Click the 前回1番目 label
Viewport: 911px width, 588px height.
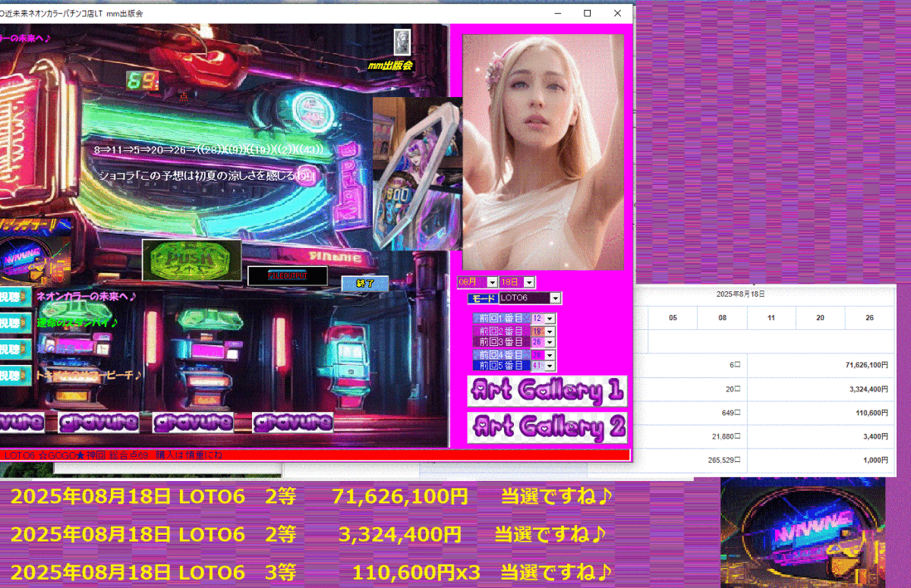tap(501, 319)
